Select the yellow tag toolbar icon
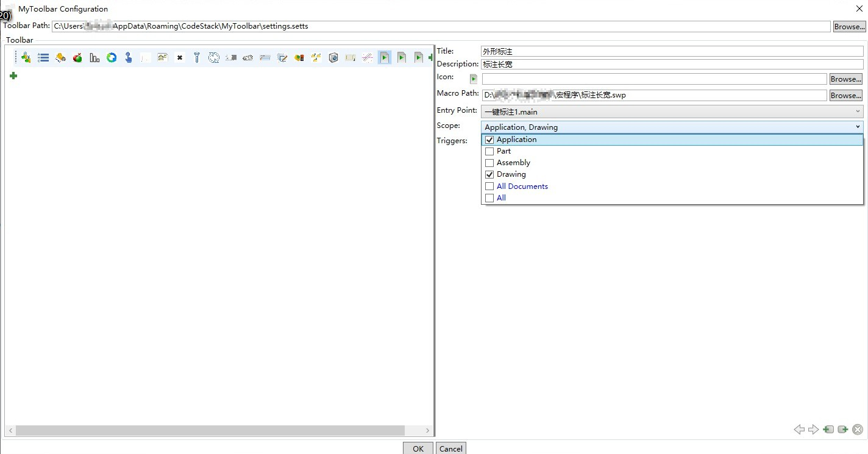The height and width of the screenshot is (454, 868). point(60,57)
